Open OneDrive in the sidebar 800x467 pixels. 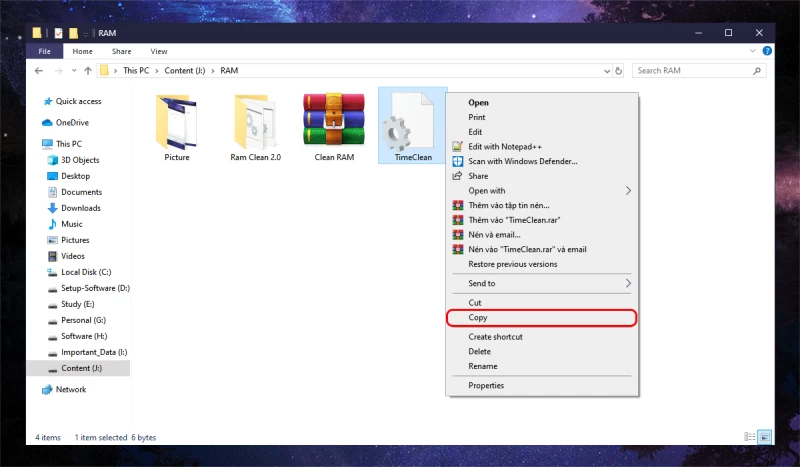pos(65,122)
